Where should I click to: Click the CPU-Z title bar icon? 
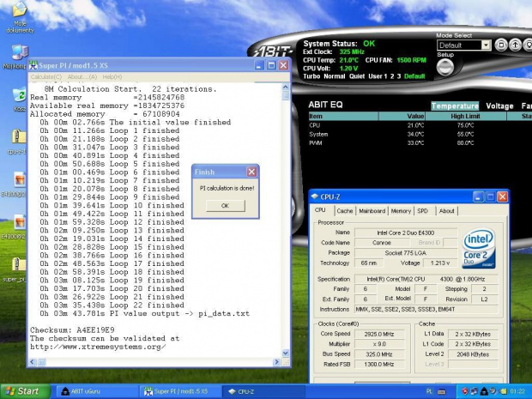pos(315,196)
